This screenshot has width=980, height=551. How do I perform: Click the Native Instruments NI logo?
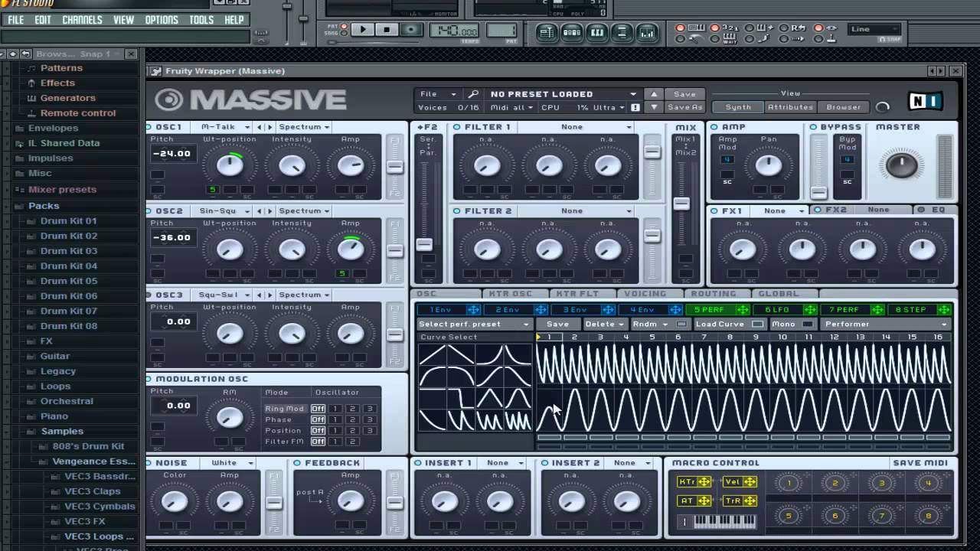[925, 100]
